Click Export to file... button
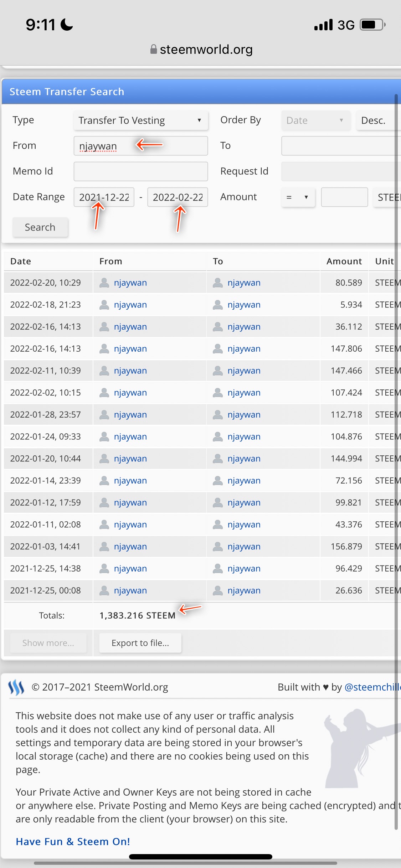Image resolution: width=401 pixels, height=868 pixels. [140, 643]
